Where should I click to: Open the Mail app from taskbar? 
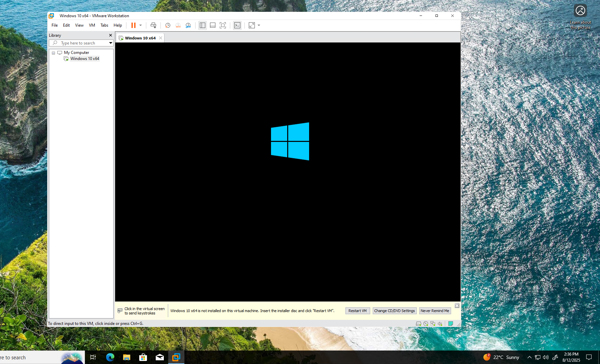[x=160, y=357]
